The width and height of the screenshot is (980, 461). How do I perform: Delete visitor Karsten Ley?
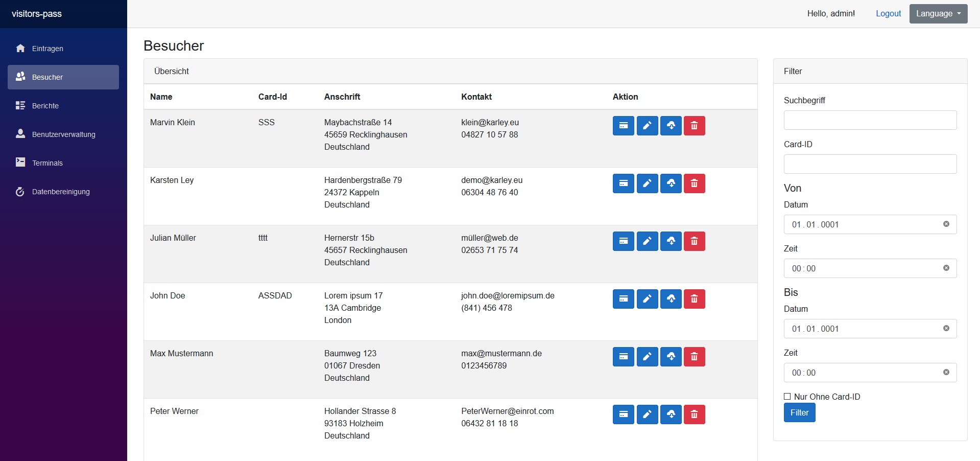pyautogui.click(x=695, y=183)
